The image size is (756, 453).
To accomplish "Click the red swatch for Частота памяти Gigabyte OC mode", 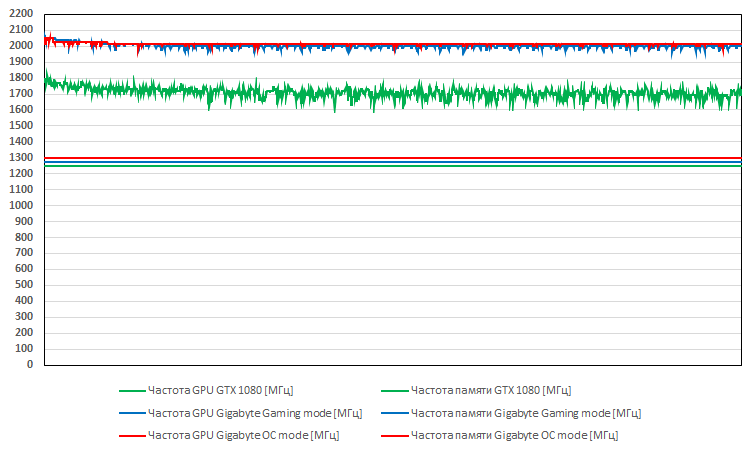I will pos(395,436).
